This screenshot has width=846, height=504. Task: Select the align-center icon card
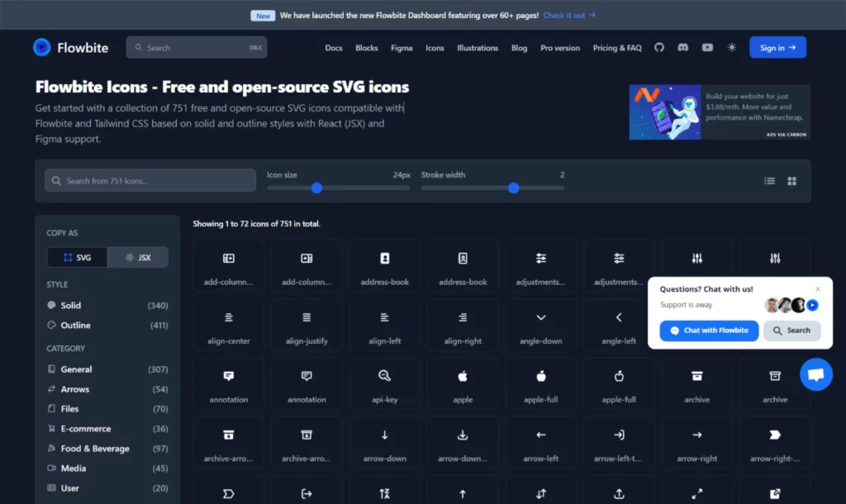(x=229, y=326)
